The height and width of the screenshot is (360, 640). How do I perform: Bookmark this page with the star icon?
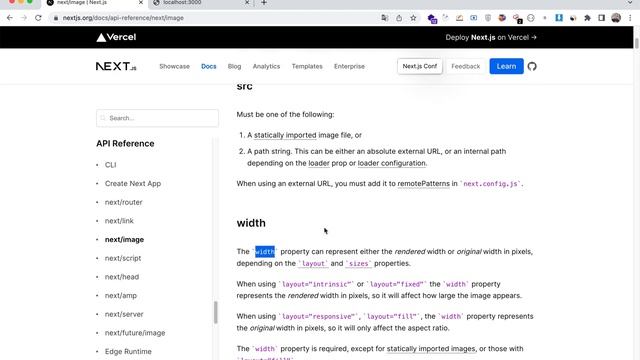pyautogui.click(x=413, y=18)
